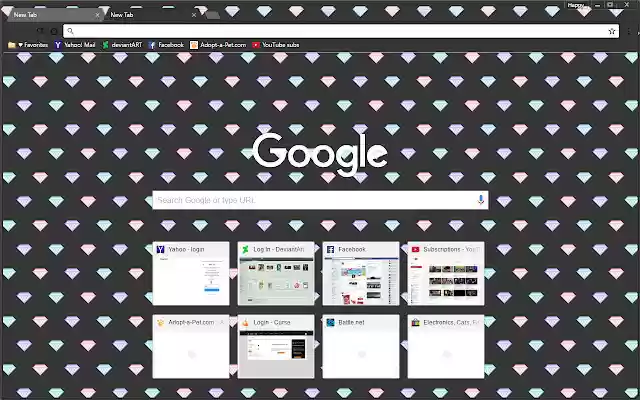The height and width of the screenshot is (400, 640).
Task: Open the deviantART bookmark
Action: pyautogui.click(x=122, y=45)
